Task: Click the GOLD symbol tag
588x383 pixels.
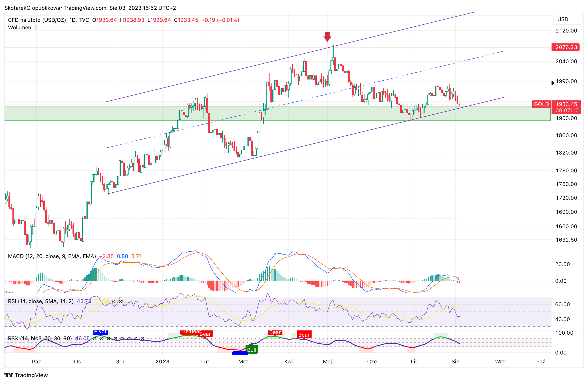Action: 541,104
